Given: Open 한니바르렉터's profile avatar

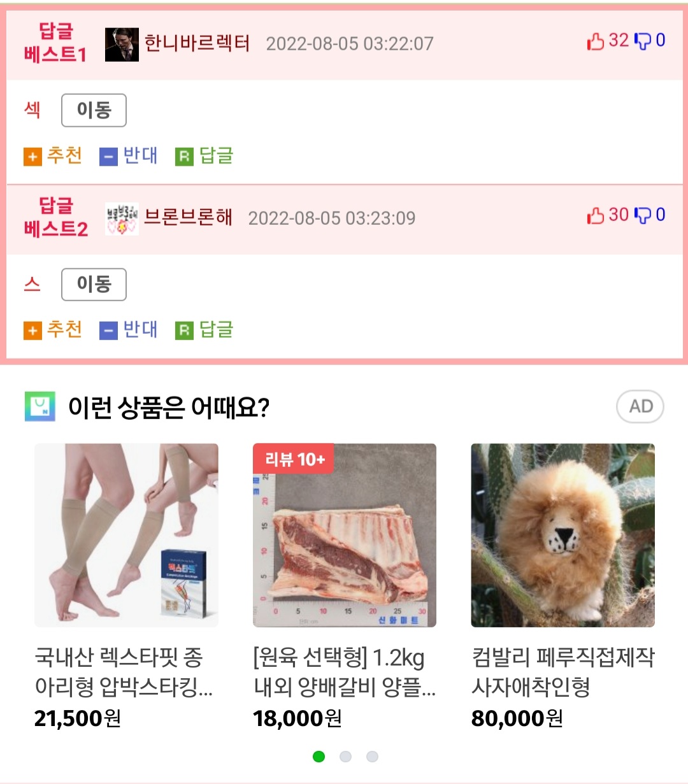Looking at the screenshot, I should 122,45.
